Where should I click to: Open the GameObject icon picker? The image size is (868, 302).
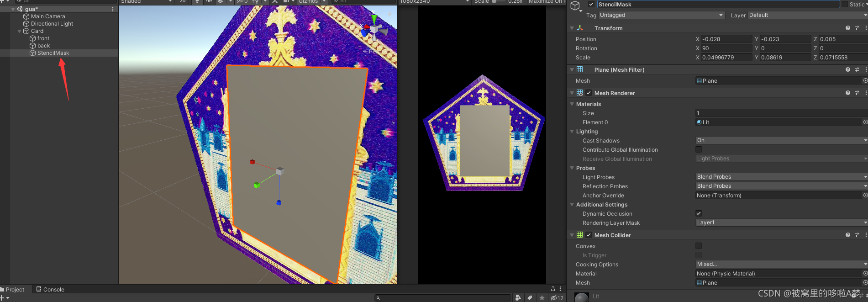click(x=576, y=5)
